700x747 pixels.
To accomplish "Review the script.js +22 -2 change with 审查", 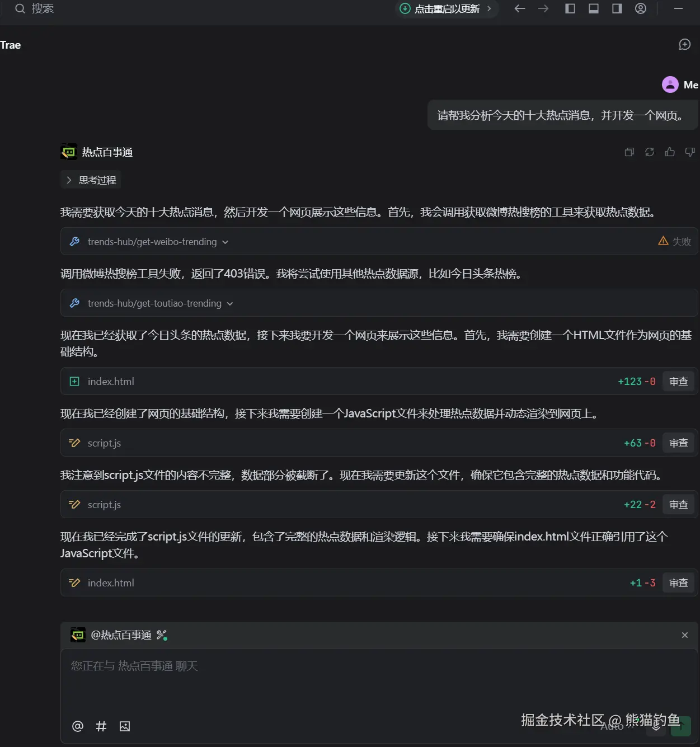I will click(x=679, y=505).
